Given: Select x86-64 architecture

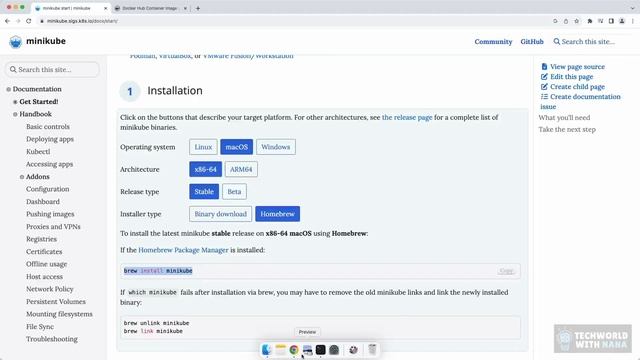Looking at the screenshot, I should (205, 169).
